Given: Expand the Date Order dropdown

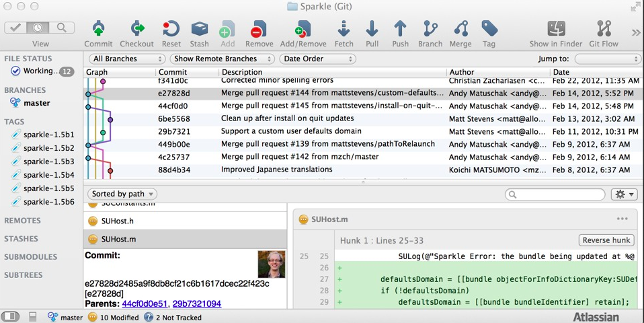Looking at the screenshot, I should pos(317,59).
